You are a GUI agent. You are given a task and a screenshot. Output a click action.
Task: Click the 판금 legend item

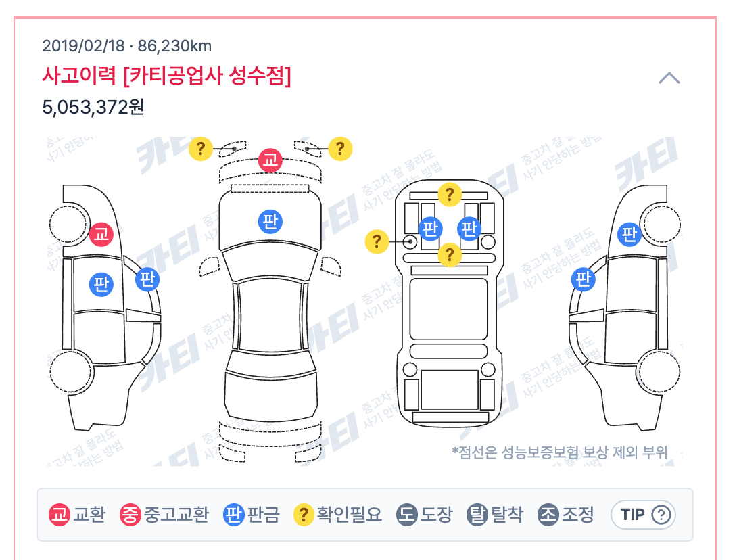[x=252, y=515]
